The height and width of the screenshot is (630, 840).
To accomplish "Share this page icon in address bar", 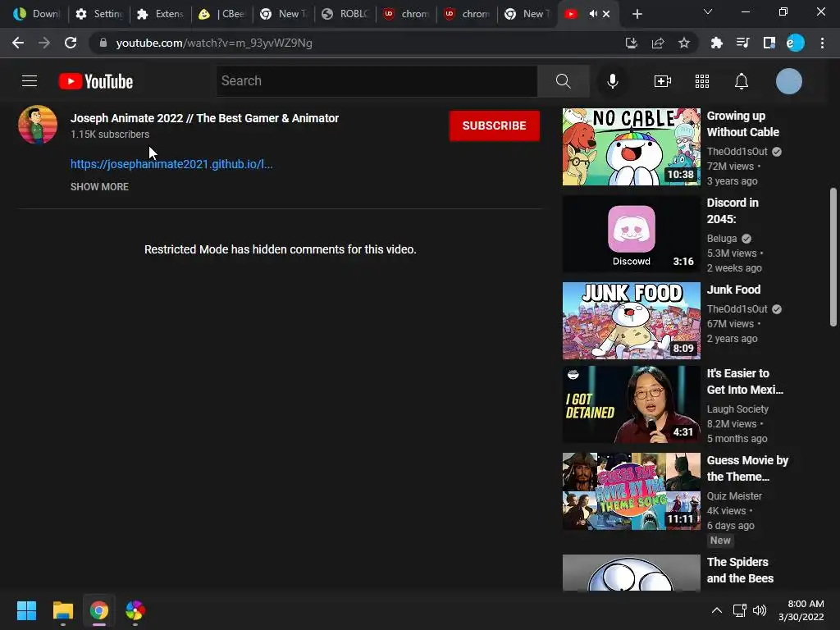I will [658, 43].
